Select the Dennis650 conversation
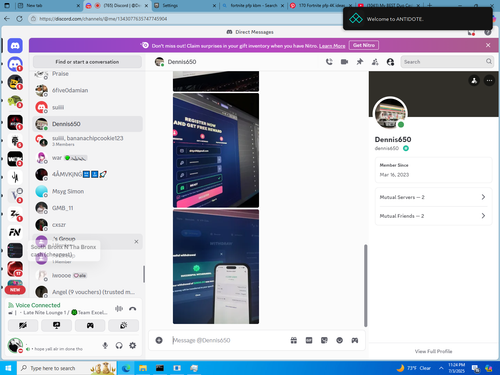 (x=87, y=124)
